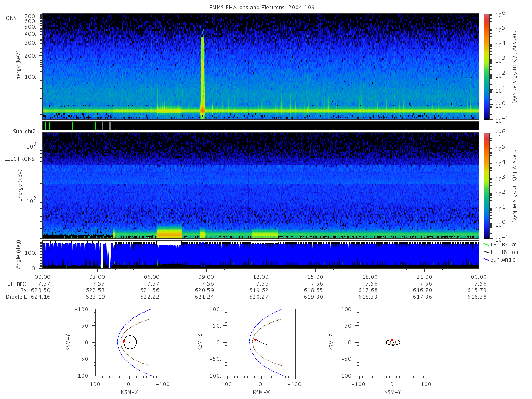Click the 18:00 time tick label
532x399 pixels.
(370, 276)
